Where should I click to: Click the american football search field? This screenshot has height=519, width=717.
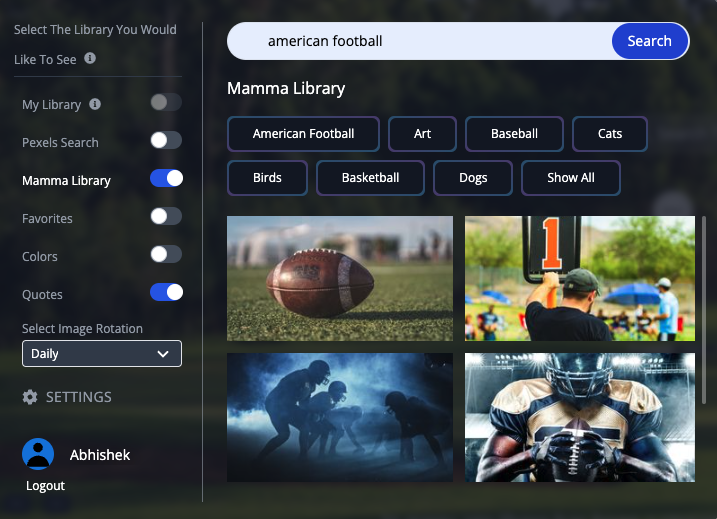(419, 41)
